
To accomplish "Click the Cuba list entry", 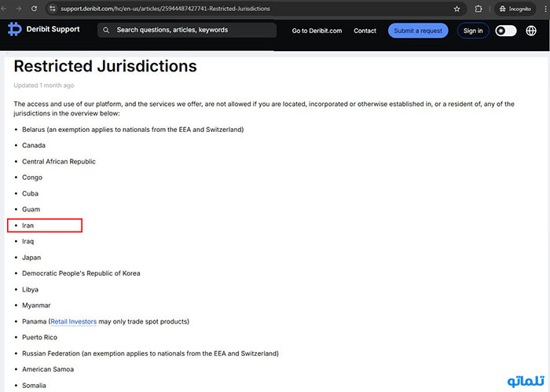I will coord(30,193).
